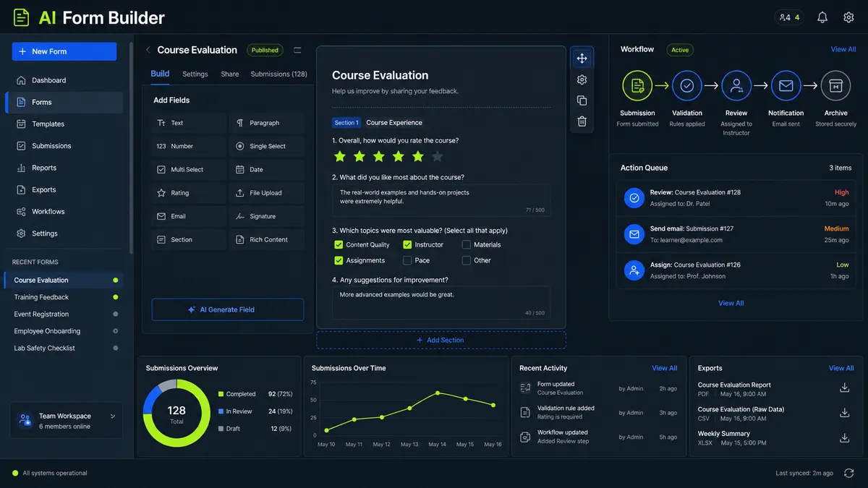Duplicate the form with copy icon

pyautogui.click(x=582, y=100)
